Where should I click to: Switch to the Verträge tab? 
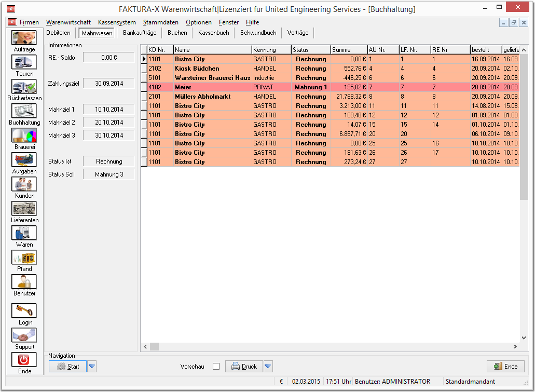(297, 33)
